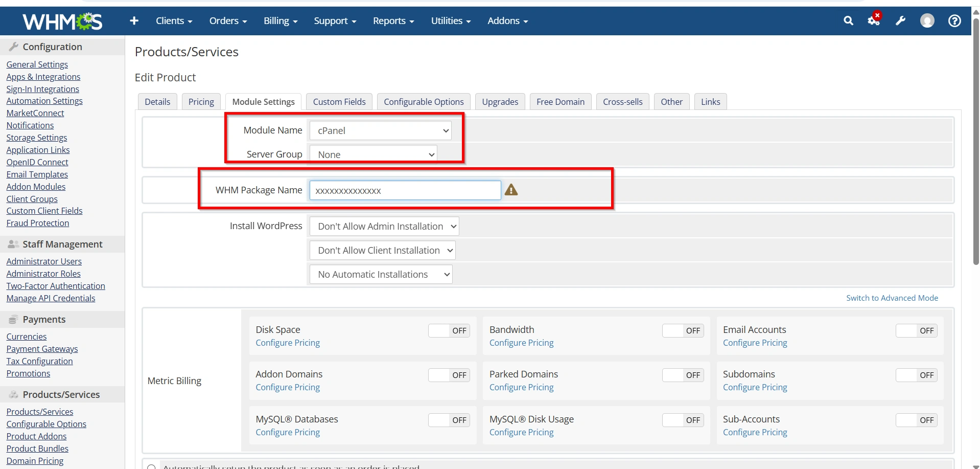Image resolution: width=980 pixels, height=469 pixels.
Task: Open the wrench configuration icon
Action: click(900, 20)
